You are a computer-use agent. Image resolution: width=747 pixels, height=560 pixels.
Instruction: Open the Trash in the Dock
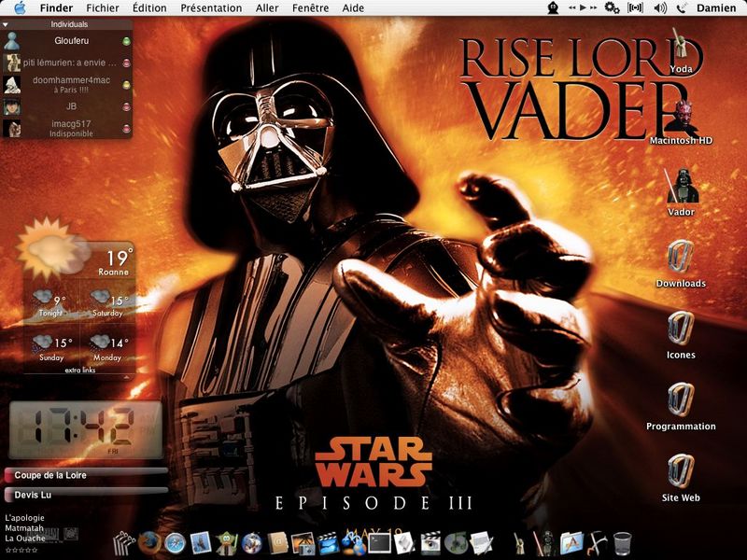tap(622, 543)
